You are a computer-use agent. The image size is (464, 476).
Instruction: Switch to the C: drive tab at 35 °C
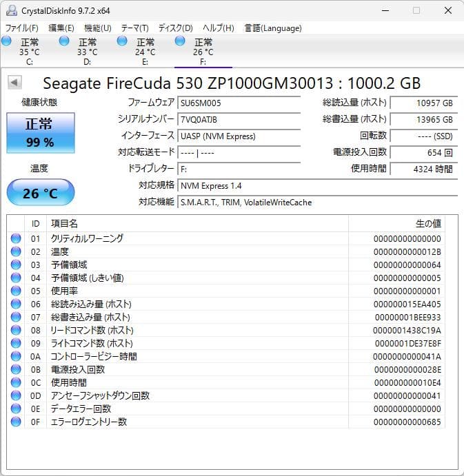[29, 51]
